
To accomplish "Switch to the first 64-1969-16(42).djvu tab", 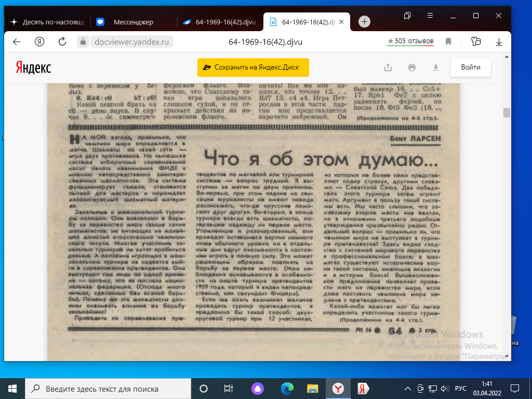I will [x=220, y=22].
